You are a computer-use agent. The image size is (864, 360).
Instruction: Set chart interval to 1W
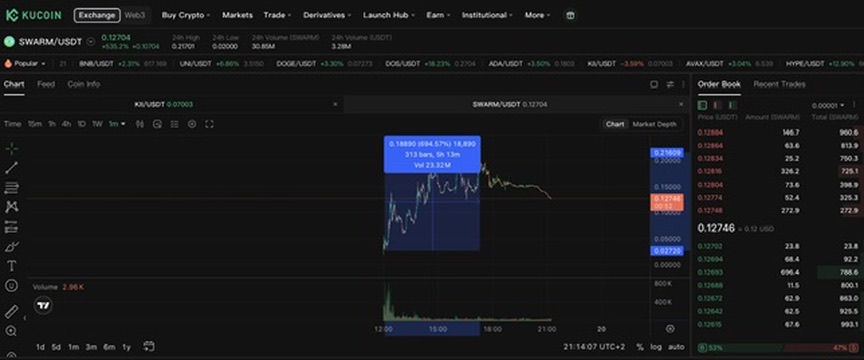(98, 124)
